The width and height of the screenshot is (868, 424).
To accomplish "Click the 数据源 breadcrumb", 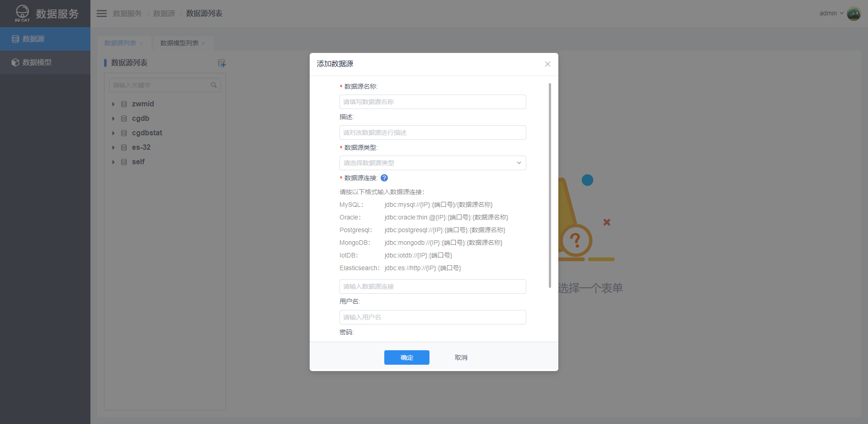I will pos(164,14).
